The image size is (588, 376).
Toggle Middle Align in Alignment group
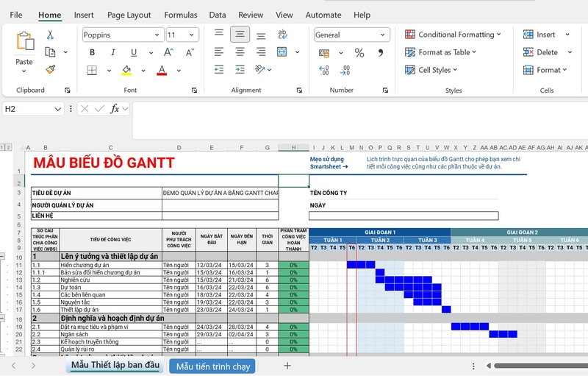pos(240,35)
